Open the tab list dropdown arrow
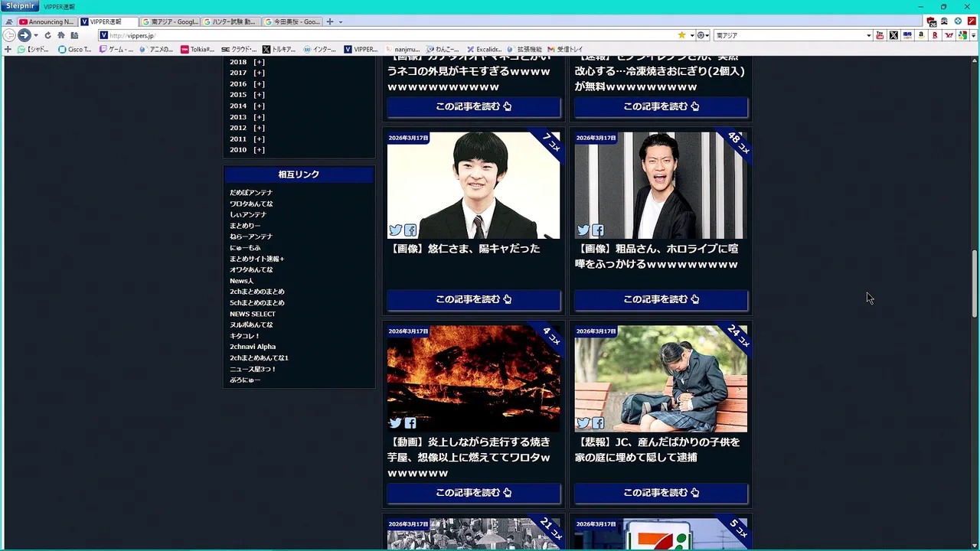The image size is (980, 551). tap(341, 21)
